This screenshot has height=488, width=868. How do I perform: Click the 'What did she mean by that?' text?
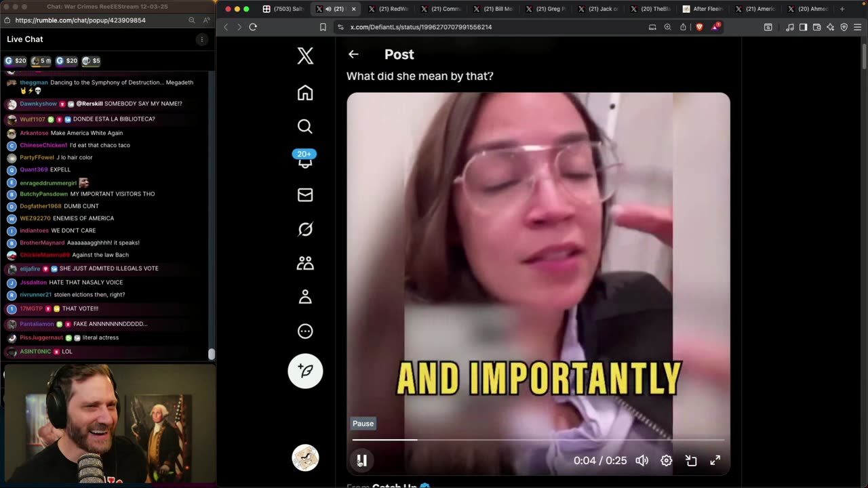coord(420,76)
